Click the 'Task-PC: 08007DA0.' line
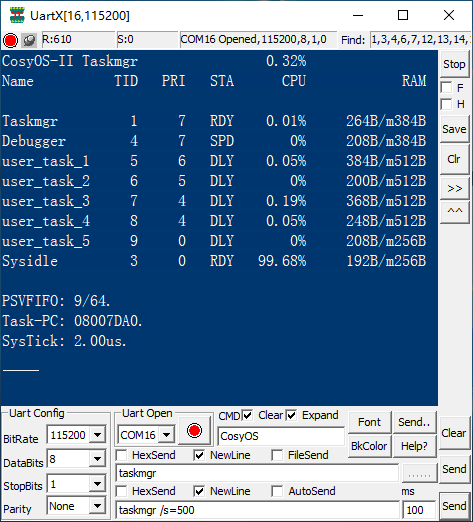Screen dimensions: 473x522 tap(72, 321)
